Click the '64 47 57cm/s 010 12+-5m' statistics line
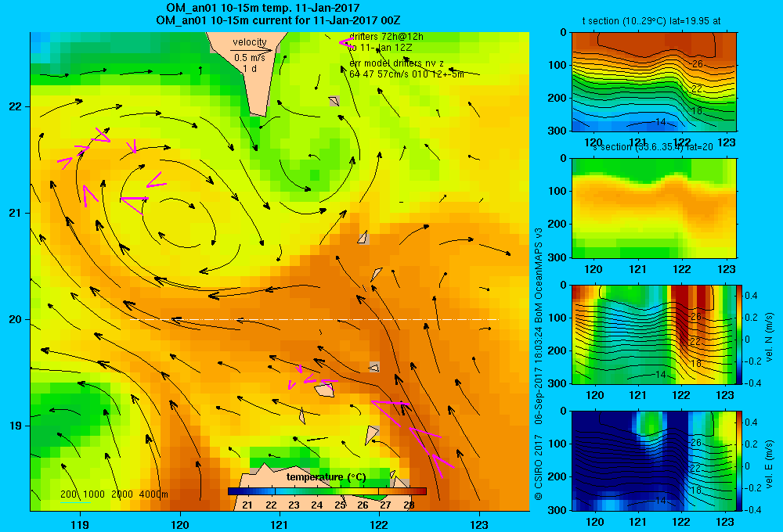Viewport: 783px width, 532px height. [406, 74]
